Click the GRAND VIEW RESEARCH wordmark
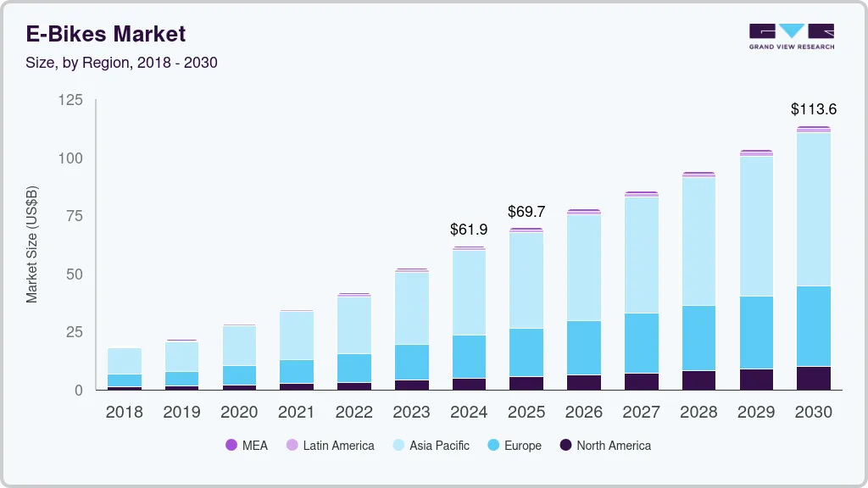The image size is (868, 488). [x=790, y=47]
